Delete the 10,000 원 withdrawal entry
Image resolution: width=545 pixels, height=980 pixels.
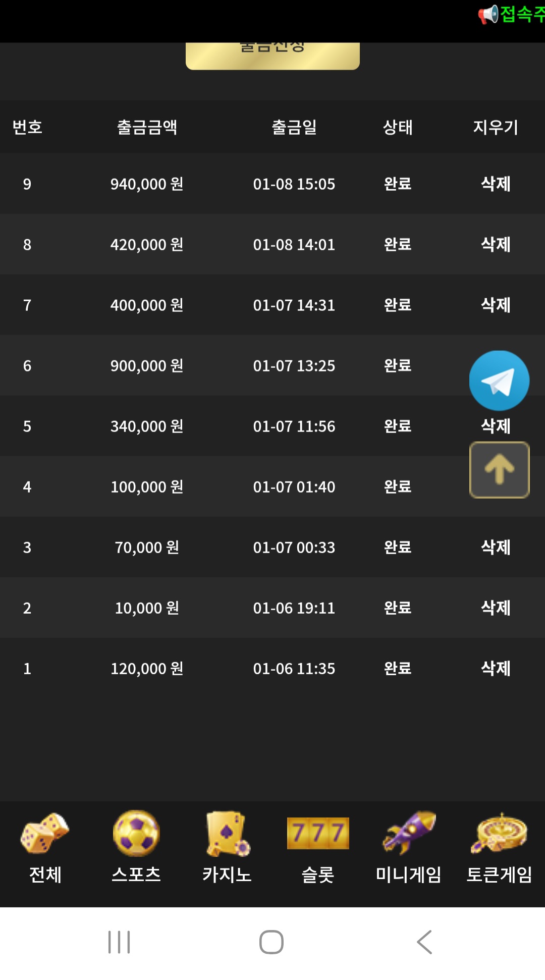click(496, 608)
